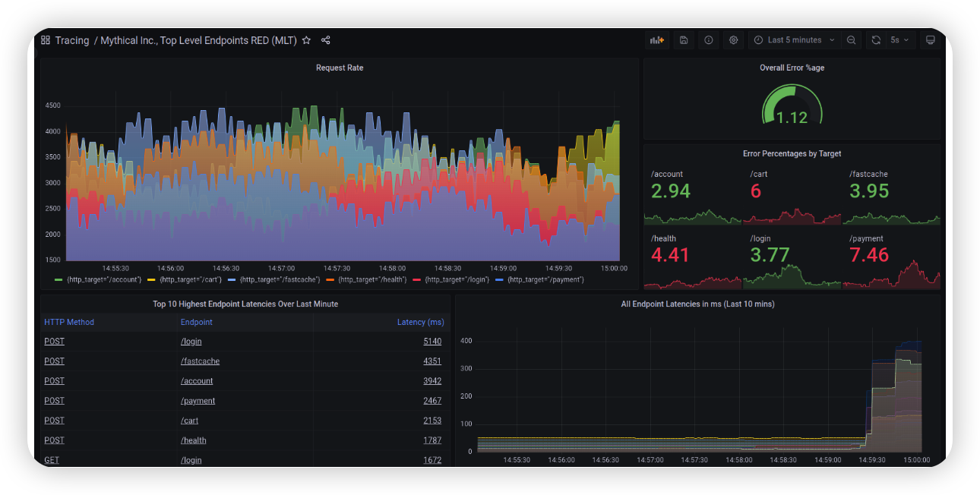Open the Overall Error %age panel menu

tap(792, 68)
